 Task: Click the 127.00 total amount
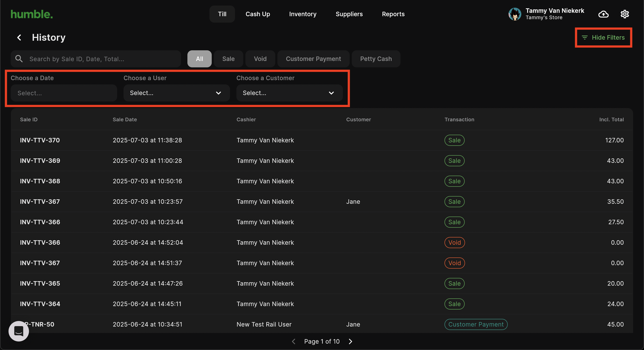coord(614,140)
